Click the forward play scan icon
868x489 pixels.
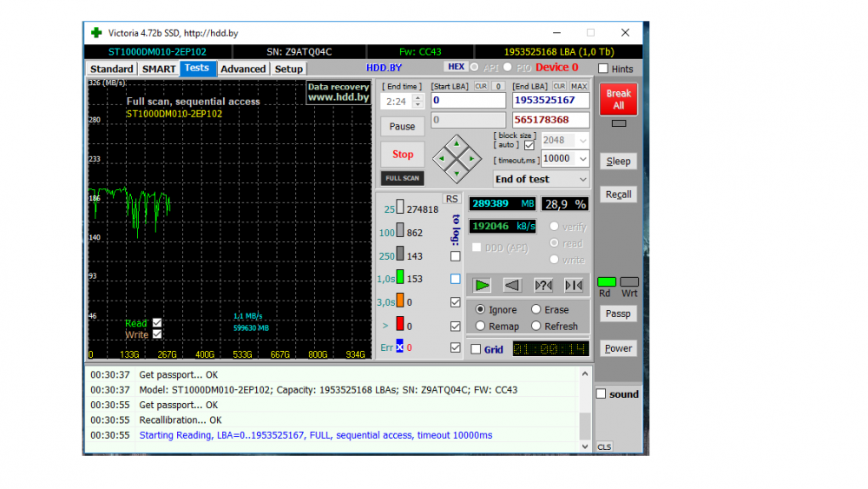(x=483, y=285)
